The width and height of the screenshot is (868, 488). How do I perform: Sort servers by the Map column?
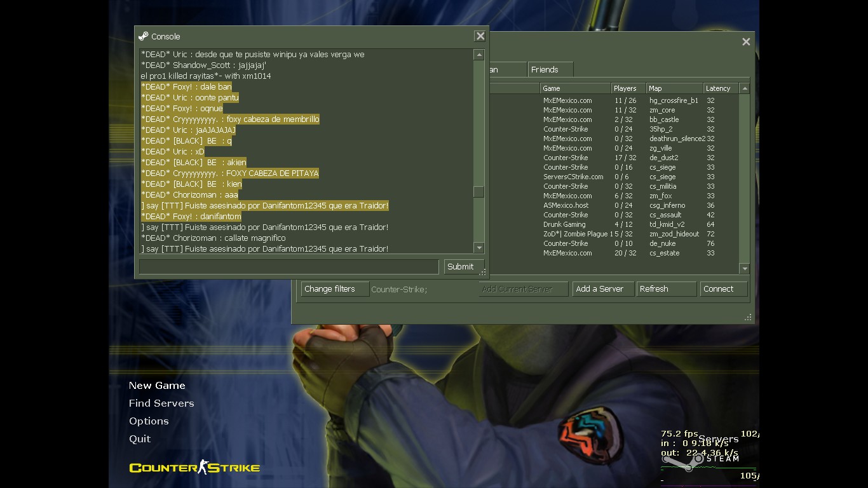(675, 88)
